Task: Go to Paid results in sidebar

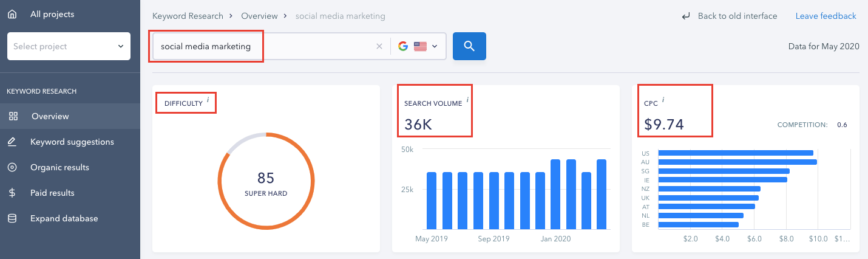Action: coord(52,193)
